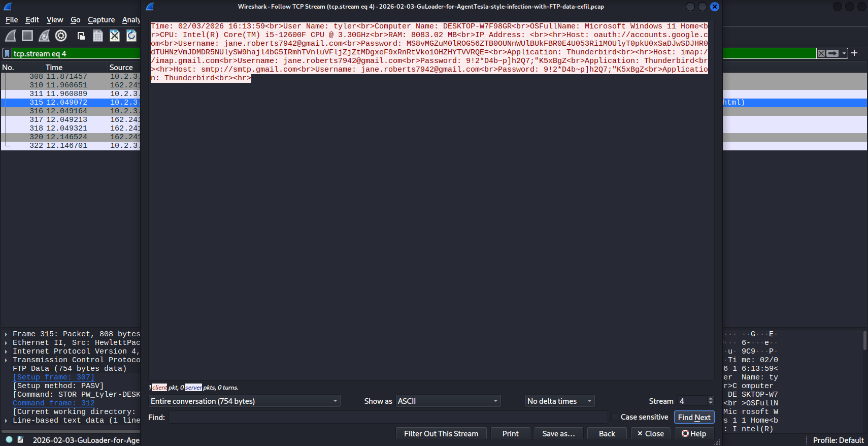Image resolution: width=868 pixels, height=446 pixels.
Task: Click Wireshark logo in Follow Stream title bar
Action: (150, 7)
